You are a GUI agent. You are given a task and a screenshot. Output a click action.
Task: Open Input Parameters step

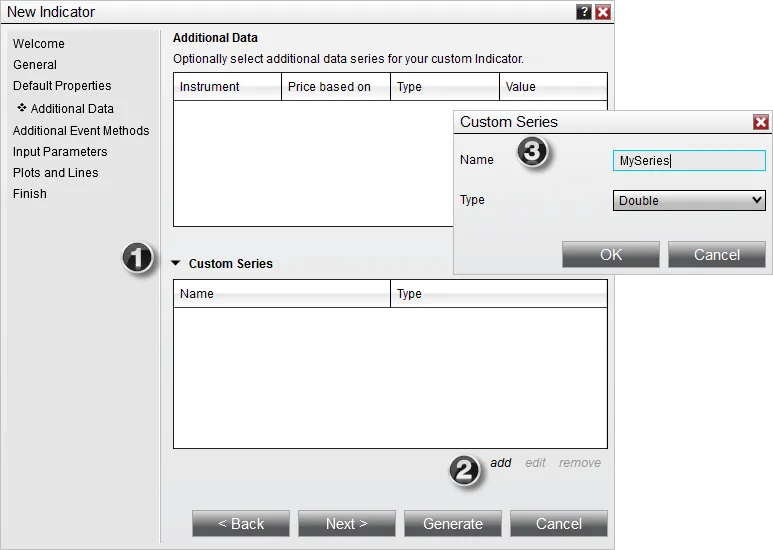pyautogui.click(x=60, y=152)
